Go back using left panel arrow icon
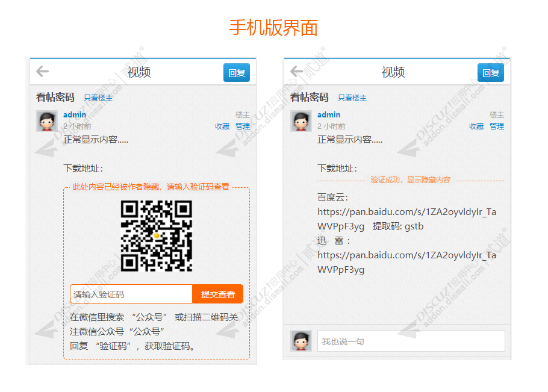This screenshot has width=548, height=392. click(43, 72)
